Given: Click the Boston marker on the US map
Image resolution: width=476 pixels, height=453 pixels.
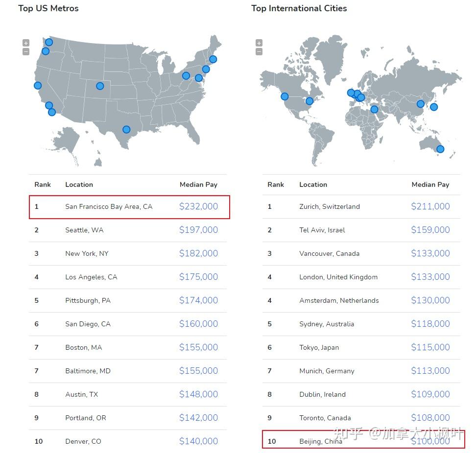Looking at the screenshot, I should tap(213, 59).
